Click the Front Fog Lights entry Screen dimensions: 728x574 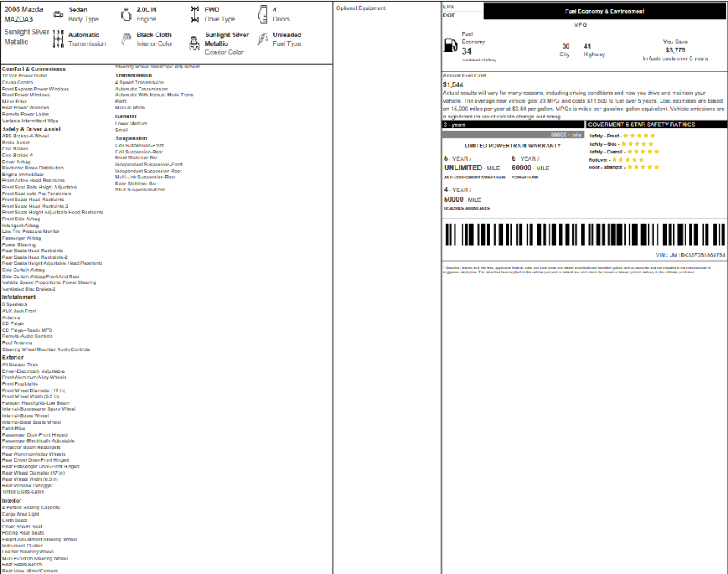pyautogui.click(x=20, y=384)
